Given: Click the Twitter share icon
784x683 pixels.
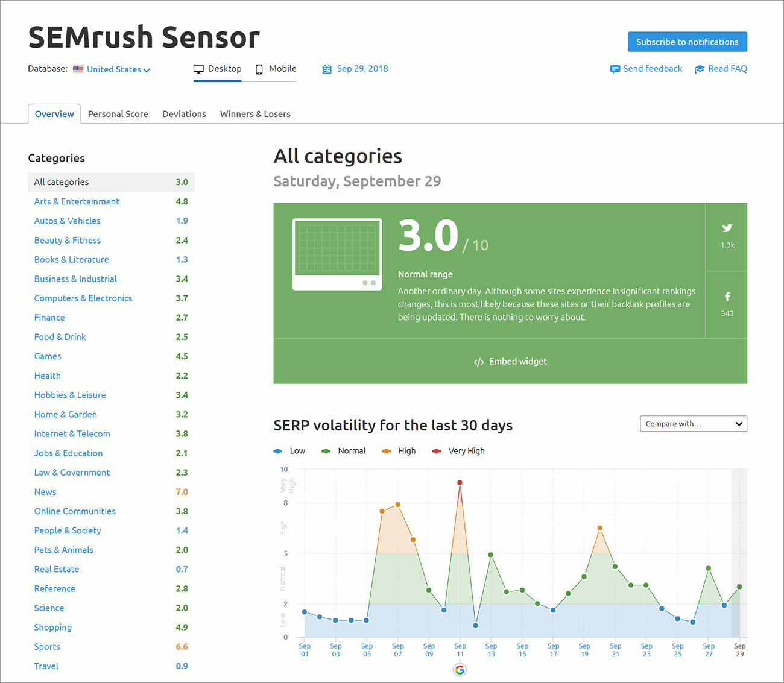Looking at the screenshot, I should click(727, 228).
